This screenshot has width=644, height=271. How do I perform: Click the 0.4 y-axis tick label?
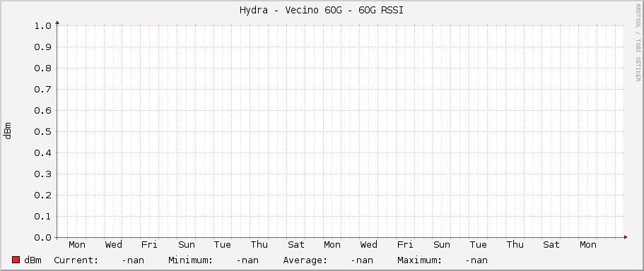(x=43, y=153)
